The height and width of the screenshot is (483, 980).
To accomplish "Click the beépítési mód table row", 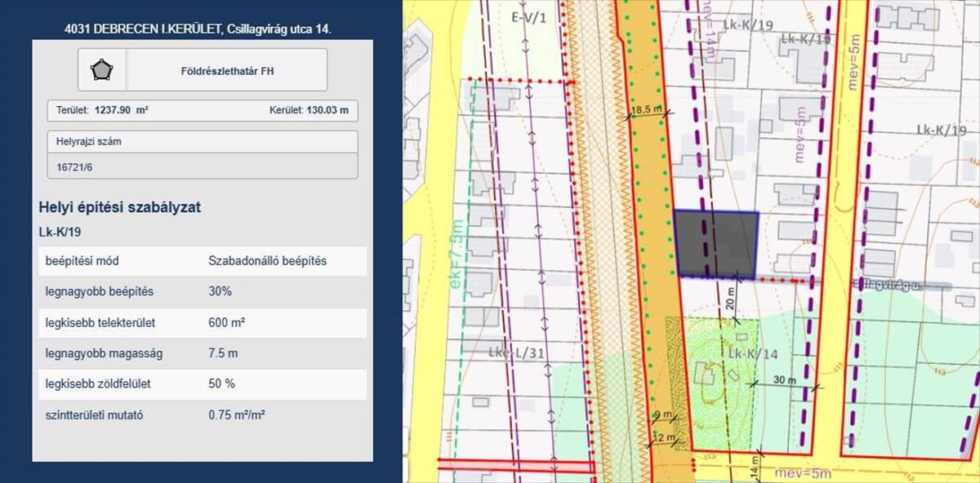I will (x=203, y=261).
